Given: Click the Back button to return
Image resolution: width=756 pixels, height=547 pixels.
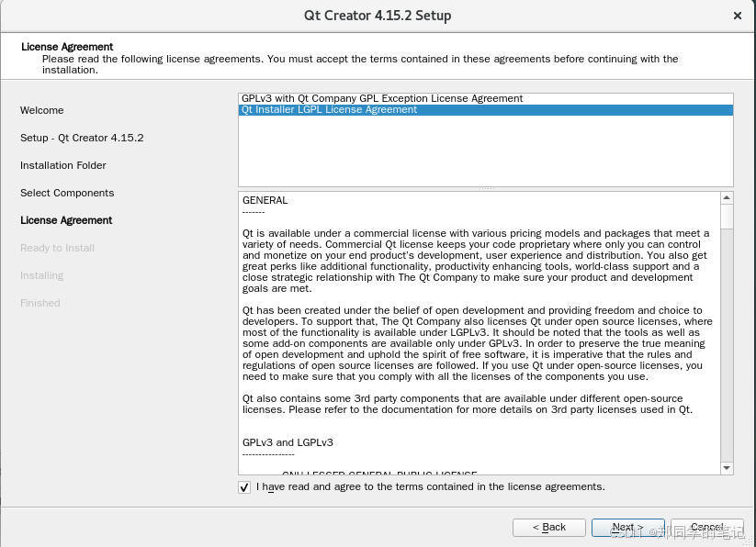Looking at the screenshot, I should point(548,527).
